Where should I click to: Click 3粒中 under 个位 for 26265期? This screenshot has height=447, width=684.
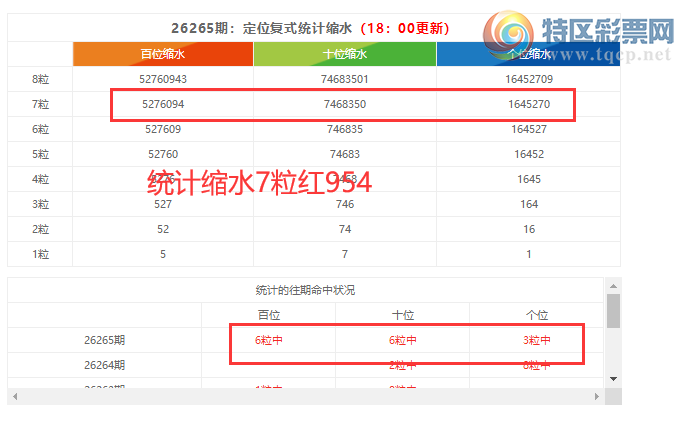click(x=537, y=340)
